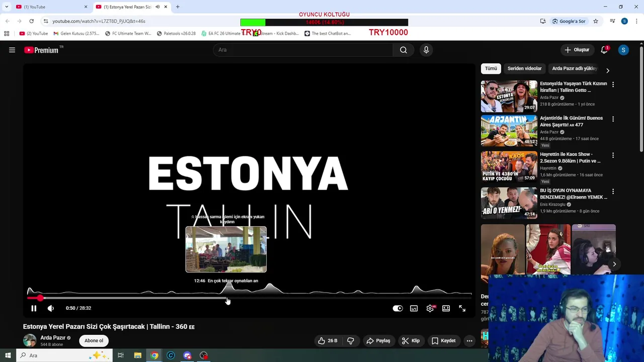Open options for Arjantin'de İlk Günüm video

click(613, 119)
